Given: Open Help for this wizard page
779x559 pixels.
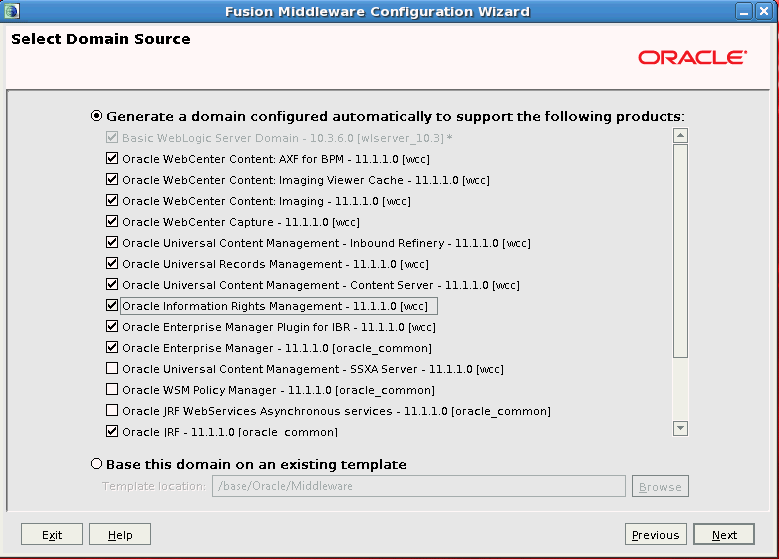Looking at the screenshot, I should point(120,534).
